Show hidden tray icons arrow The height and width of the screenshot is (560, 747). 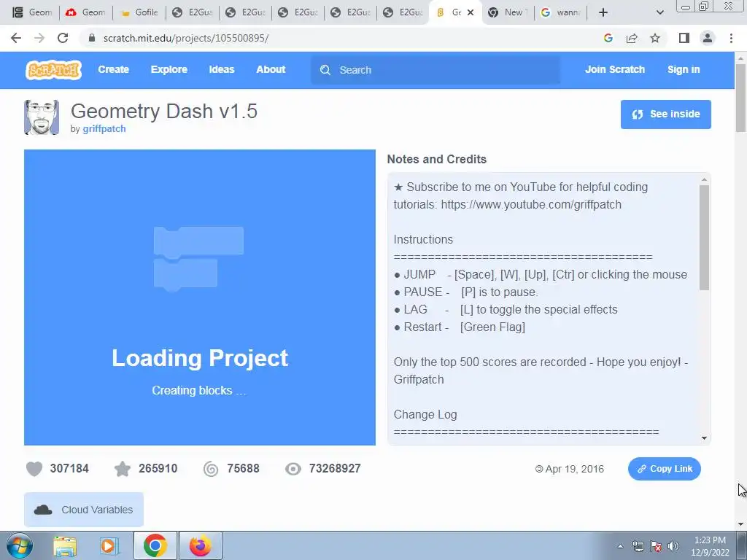[x=620, y=546]
